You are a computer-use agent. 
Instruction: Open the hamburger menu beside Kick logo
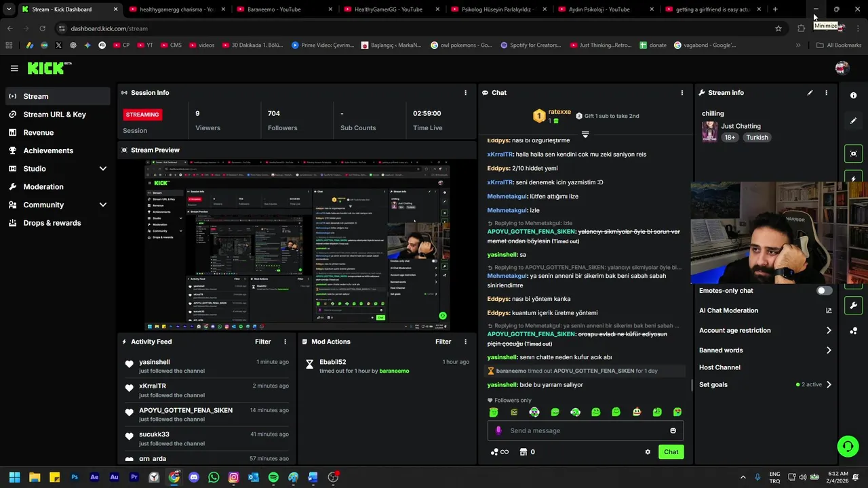[14, 68]
